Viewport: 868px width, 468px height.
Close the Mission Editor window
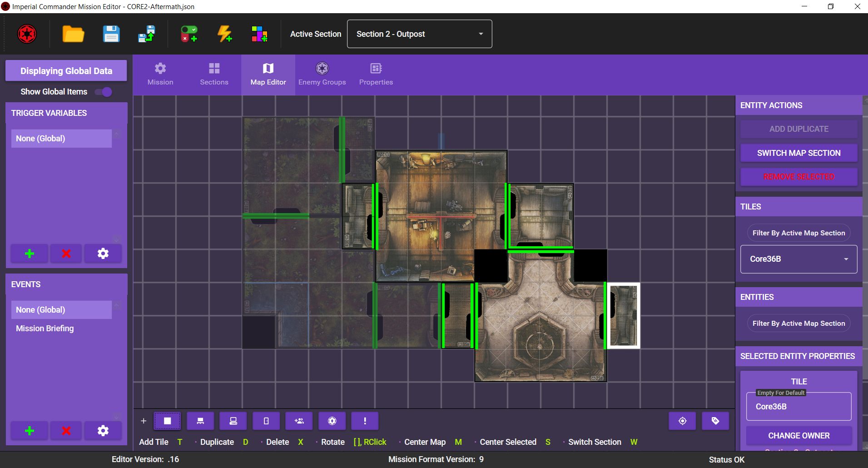(x=857, y=6)
